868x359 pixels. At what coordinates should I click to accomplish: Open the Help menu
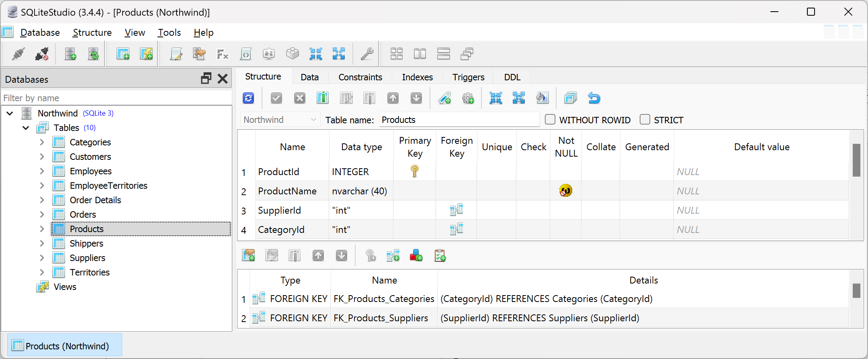203,33
